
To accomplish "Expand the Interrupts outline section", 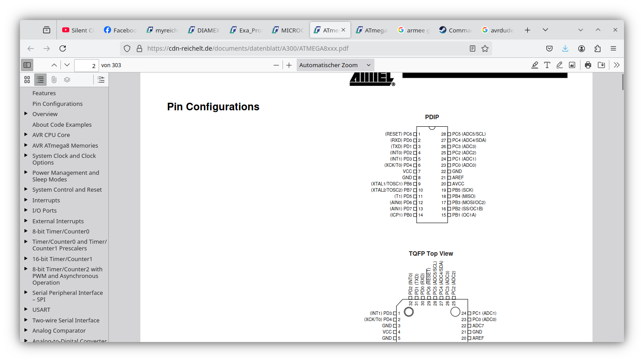I will point(26,200).
